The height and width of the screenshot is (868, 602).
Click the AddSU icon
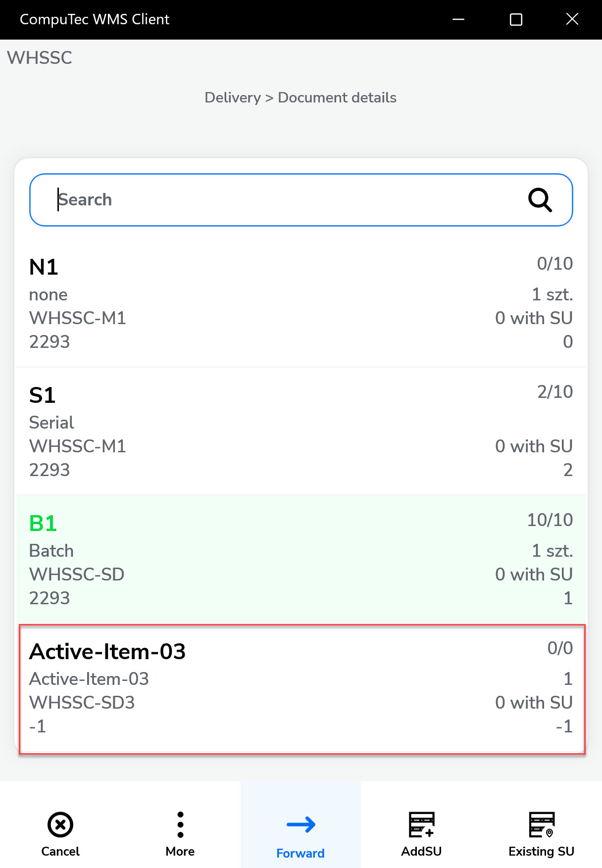tap(421, 824)
